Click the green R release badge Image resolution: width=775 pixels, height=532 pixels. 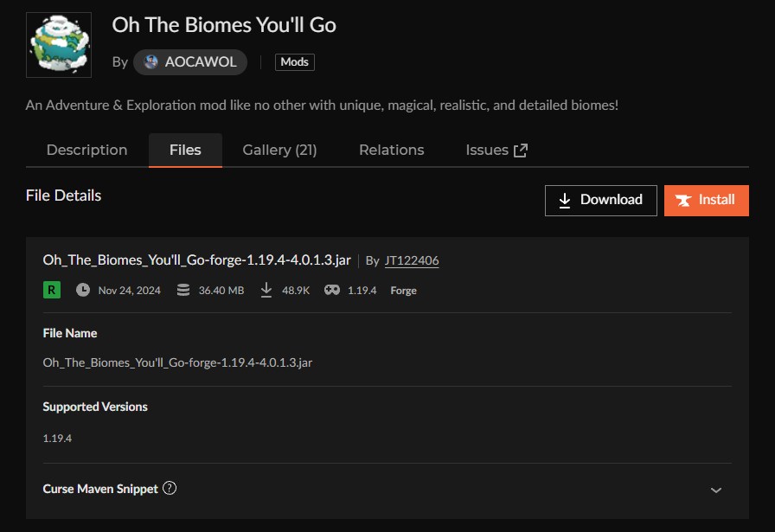click(x=52, y=290)
